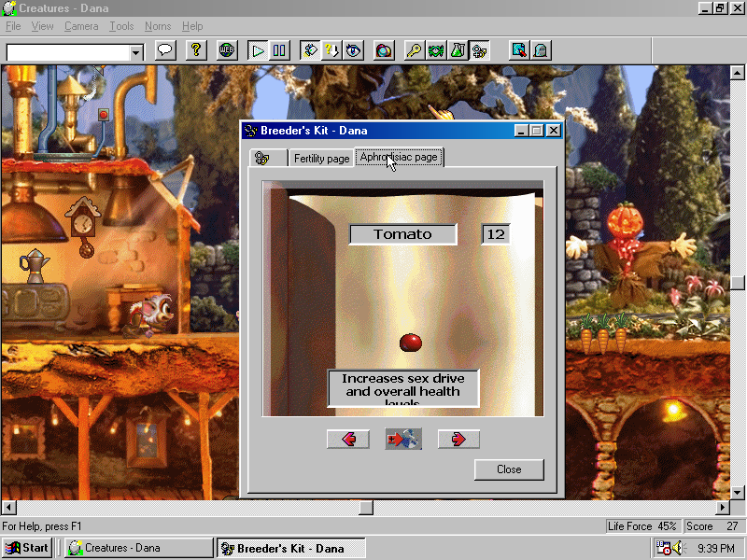This screenshot has width=747, height=560.
Task: Open help via the question mark icon
Action: [x=196, y=50]
